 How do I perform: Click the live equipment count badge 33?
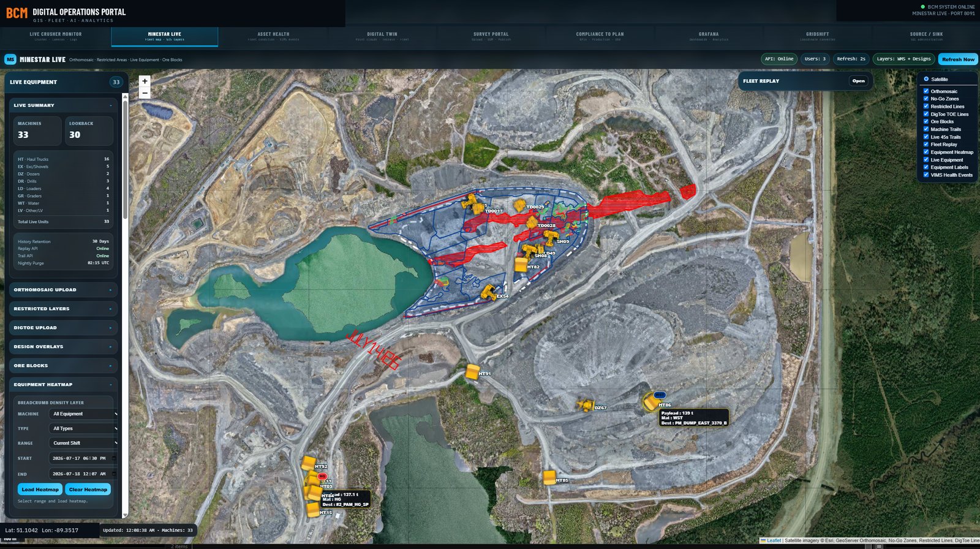(x=116, y=82)
